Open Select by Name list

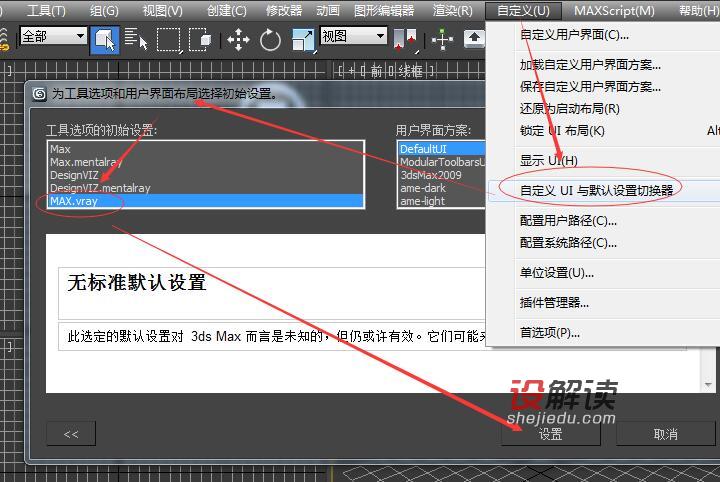coord(136,39)
